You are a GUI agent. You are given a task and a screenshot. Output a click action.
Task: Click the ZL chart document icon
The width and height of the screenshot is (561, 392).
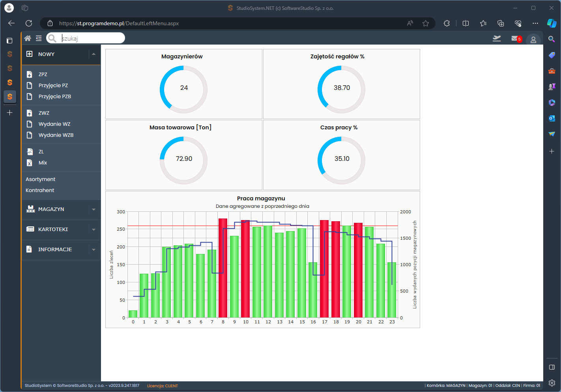[30, 151]
